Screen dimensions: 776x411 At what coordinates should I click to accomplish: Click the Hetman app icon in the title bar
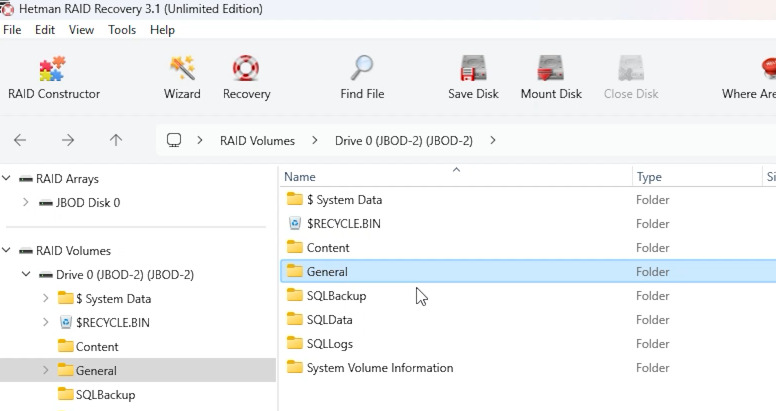(x=7, y=9)
